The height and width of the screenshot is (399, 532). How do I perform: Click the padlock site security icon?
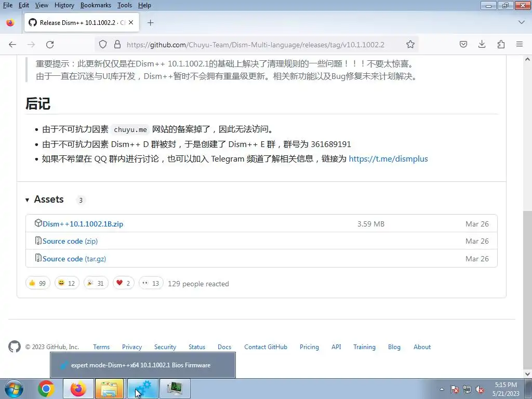click(x=117, y=45)
